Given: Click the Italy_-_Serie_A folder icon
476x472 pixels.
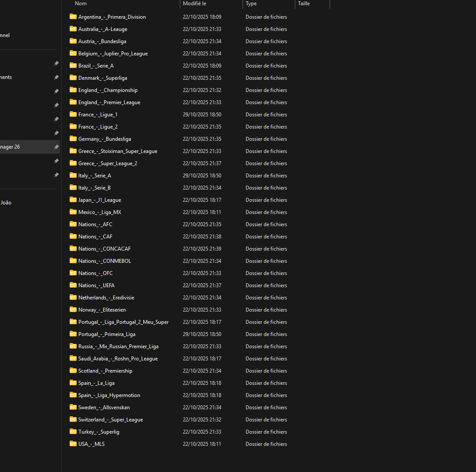Looking at the screenshot, I should [x=73, y=175].
